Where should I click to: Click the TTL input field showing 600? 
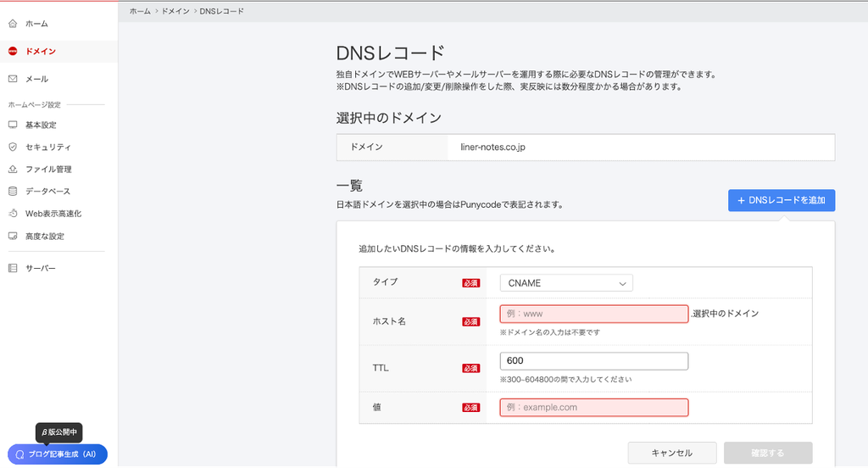coord(594,361)
